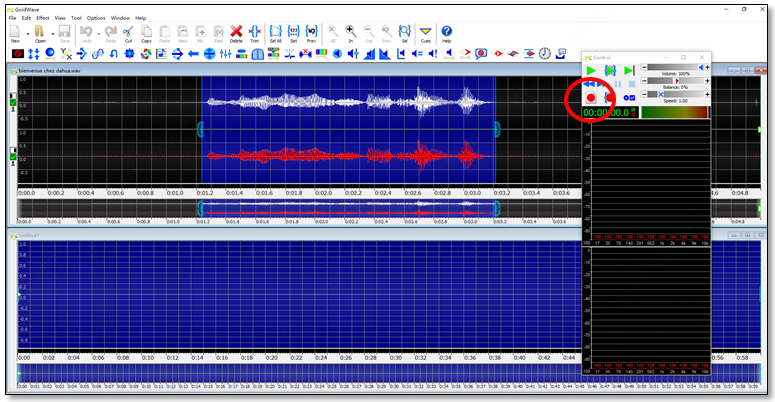Open the Tool menu
The image size is (775, 402).
point(76,18)
